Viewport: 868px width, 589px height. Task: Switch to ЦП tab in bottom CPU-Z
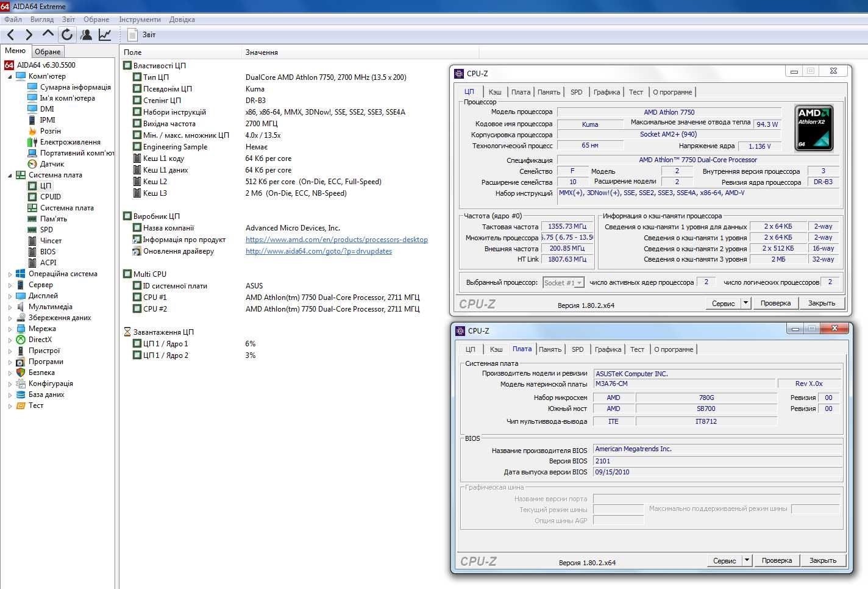470,349
